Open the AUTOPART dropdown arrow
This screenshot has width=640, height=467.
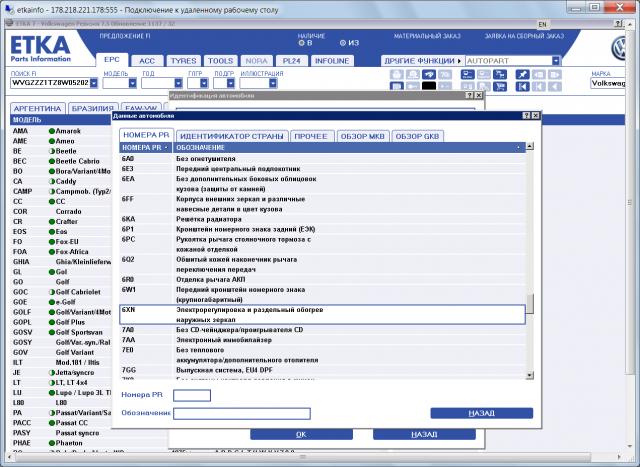point(556,61)
